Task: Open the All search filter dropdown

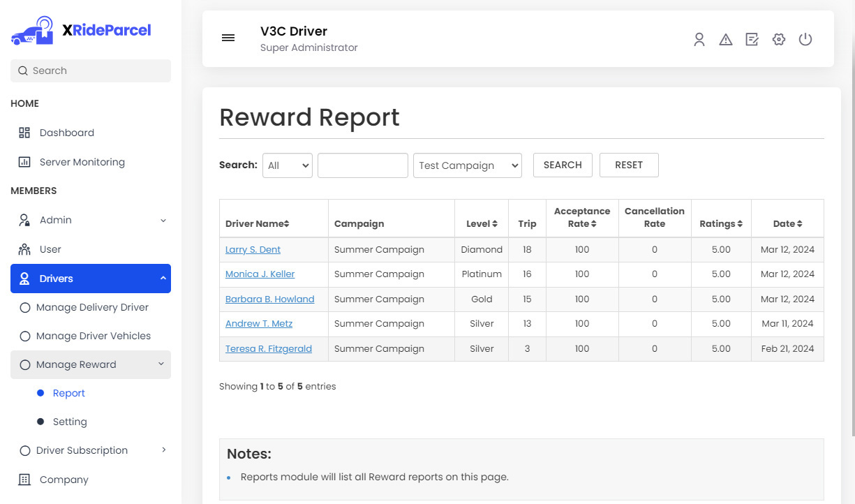Action: (x=287, y=165)
